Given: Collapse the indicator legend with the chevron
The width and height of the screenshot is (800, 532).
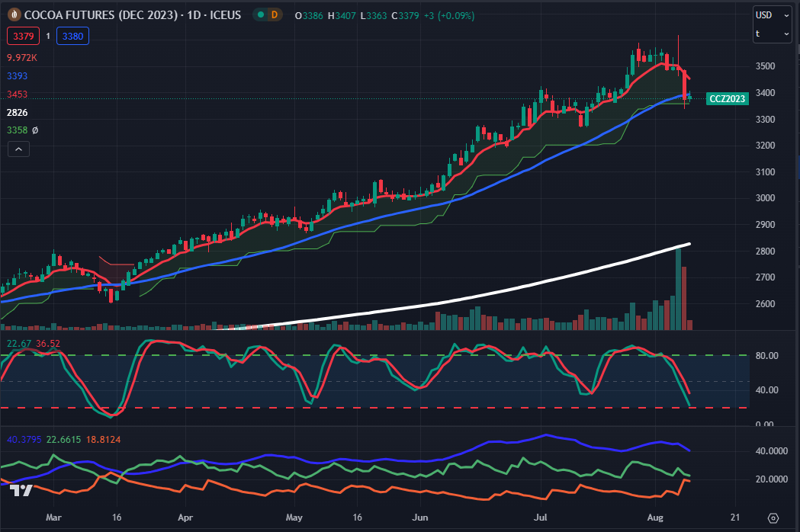Looking at the screenshot, I should pyautogui.click(x=18, y=149).
